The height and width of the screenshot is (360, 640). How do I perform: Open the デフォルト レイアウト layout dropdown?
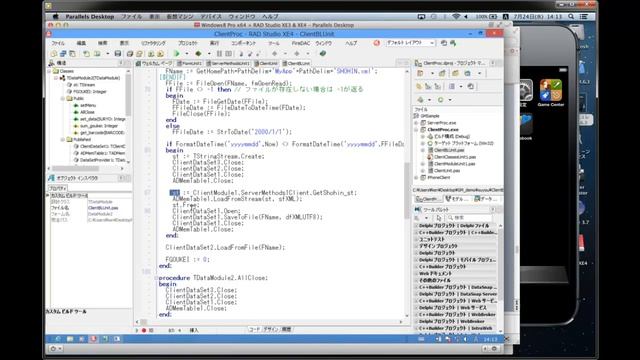click(410, 43)
